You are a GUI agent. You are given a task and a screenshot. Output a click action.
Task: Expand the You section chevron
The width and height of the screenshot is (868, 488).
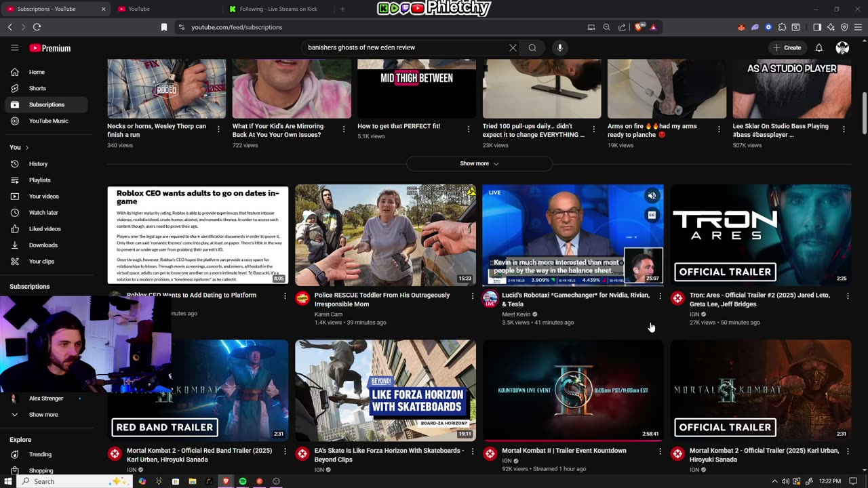27,147
